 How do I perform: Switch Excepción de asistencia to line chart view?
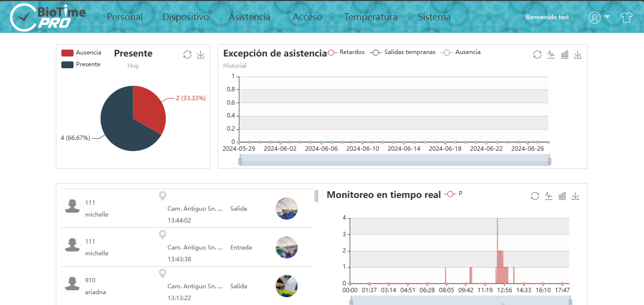click(x=551, y=55)
